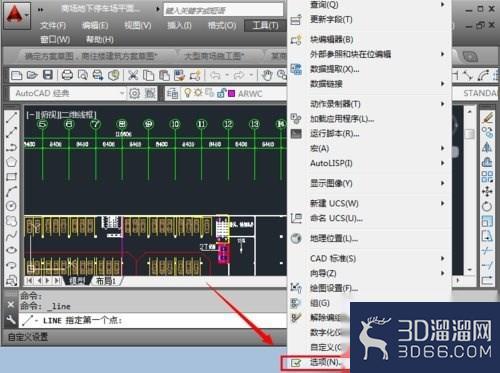Choose the Offset modify tool
Screen dimensions: 500x373
pyautogui.click(x=487, y=162)
